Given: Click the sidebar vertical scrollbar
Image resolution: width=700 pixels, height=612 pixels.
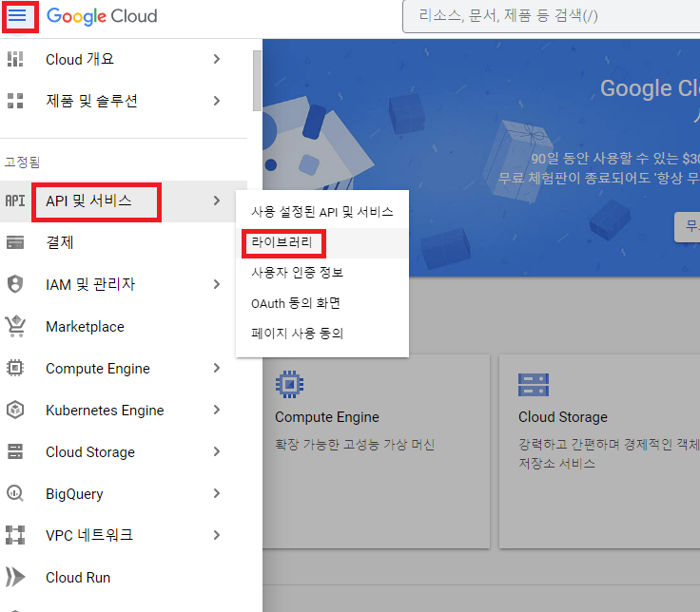Looking at the screenshot, I should click(x=257, y=80).
